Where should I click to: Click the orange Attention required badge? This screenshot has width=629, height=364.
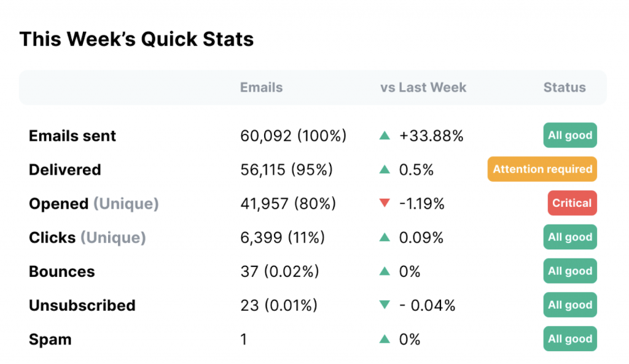point(542,169)
